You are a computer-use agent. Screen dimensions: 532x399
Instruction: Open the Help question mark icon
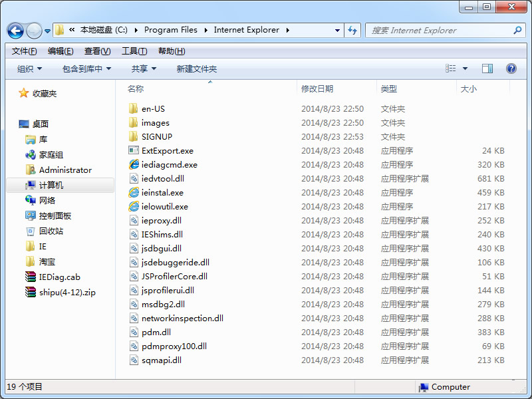tap(511, 68)
